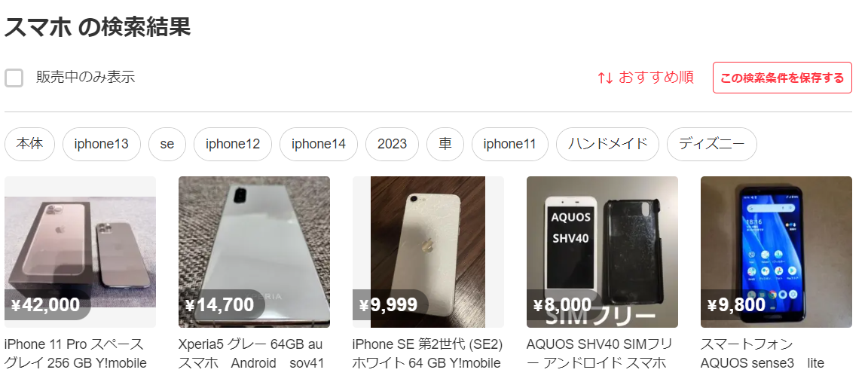Image resolution: width=868 pixels, height=385 pixels.
Task: Select the ディズニー filter chip
Action: [x=712, y=145]
